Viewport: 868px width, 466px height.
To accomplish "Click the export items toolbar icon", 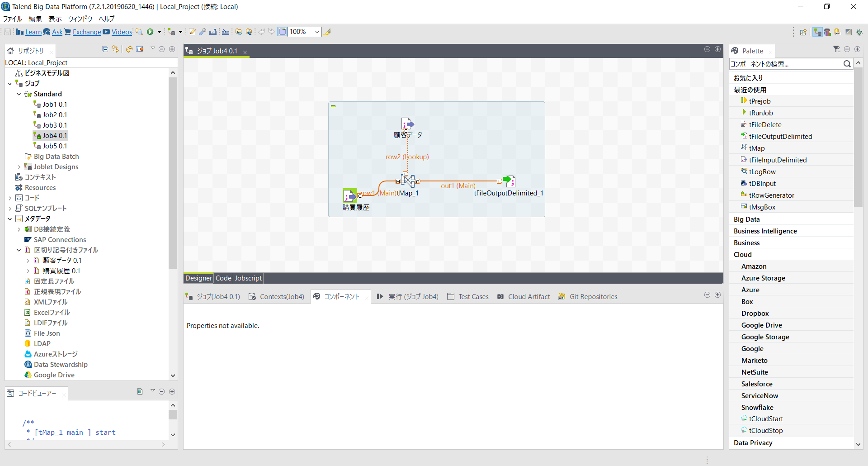I will [x=213, y=32].
